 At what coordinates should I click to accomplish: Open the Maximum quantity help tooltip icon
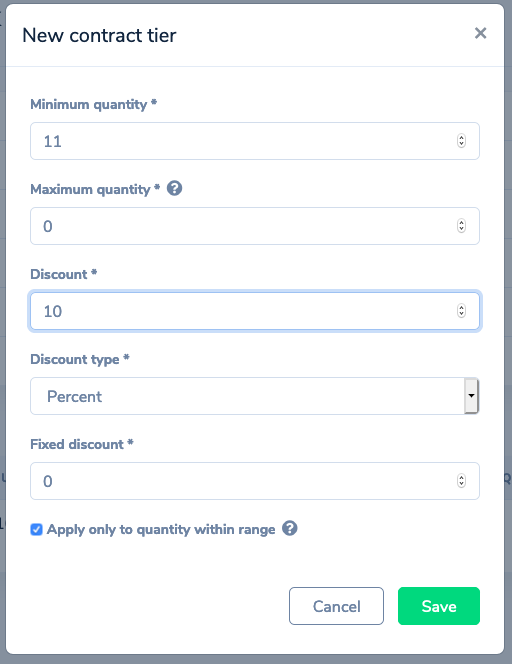coord(174,188)
